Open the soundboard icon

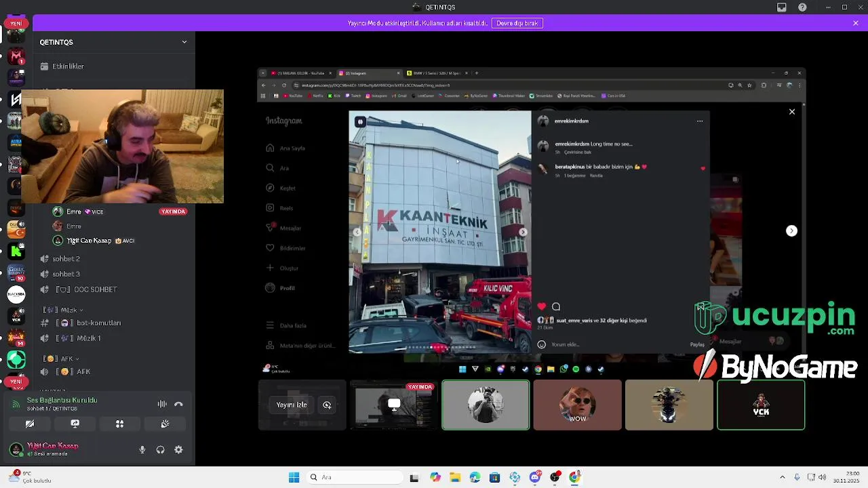tap(165, 424)
